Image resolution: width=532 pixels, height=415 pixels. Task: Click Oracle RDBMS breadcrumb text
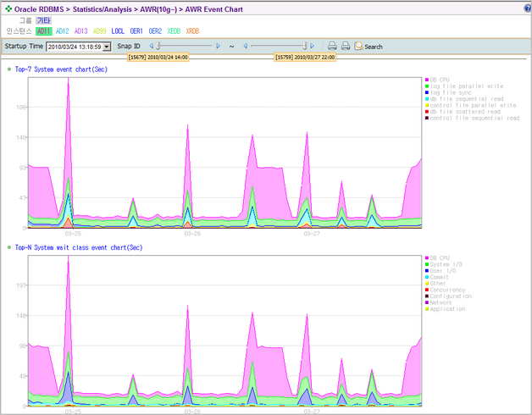[x=39, y=9]
